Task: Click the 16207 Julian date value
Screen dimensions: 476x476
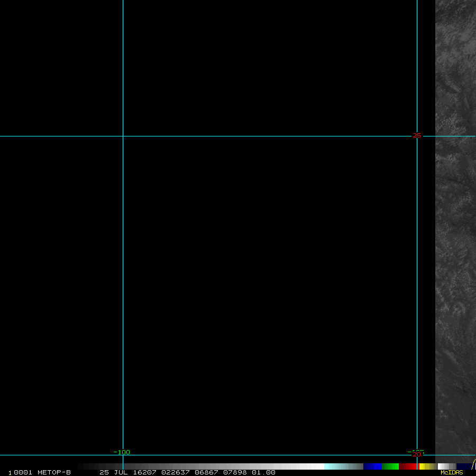Action: (145, 472)
